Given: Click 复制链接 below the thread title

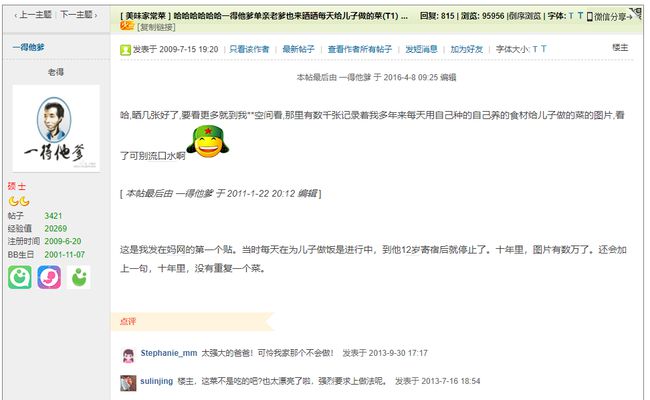Looking at the screenshot, I should (x=156, y=27).
